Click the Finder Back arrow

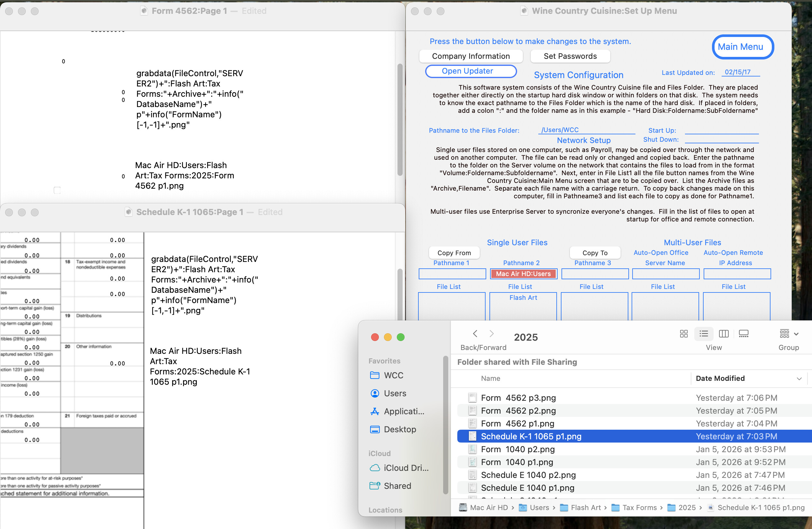[475, 334]
